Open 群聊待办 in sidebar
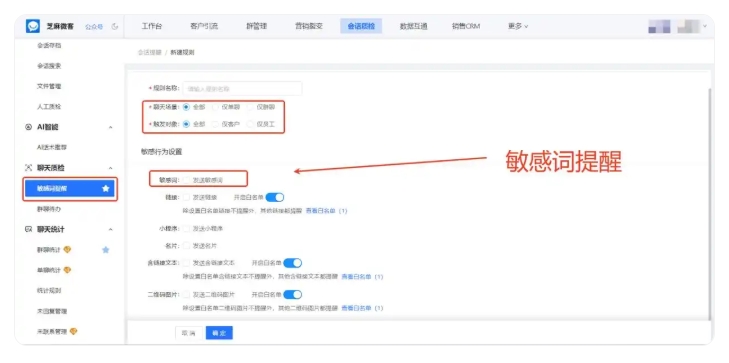 coord(49,209)
